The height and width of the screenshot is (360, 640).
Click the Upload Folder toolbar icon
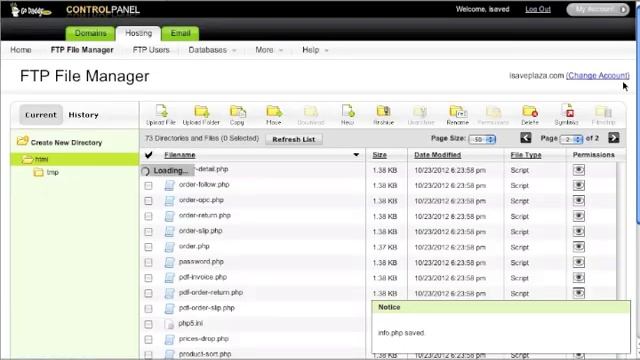point(201,111)
